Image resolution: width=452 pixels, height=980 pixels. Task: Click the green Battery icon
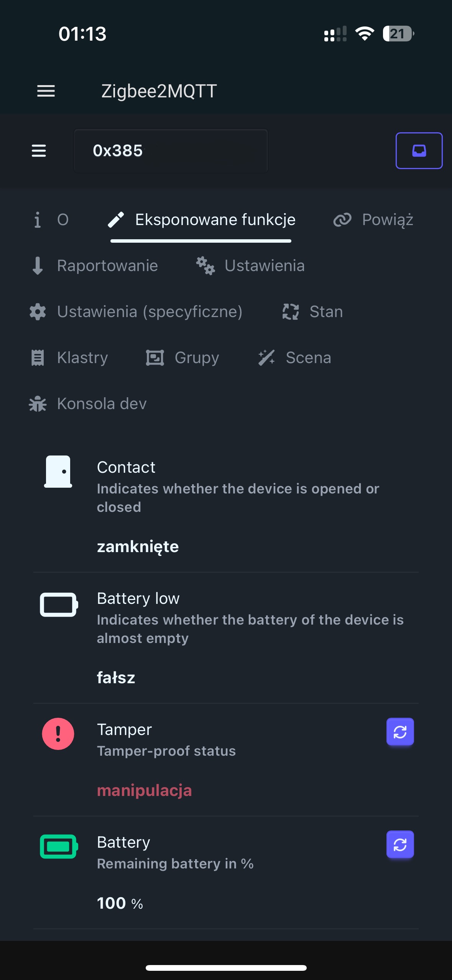click(x=59, y=846)
